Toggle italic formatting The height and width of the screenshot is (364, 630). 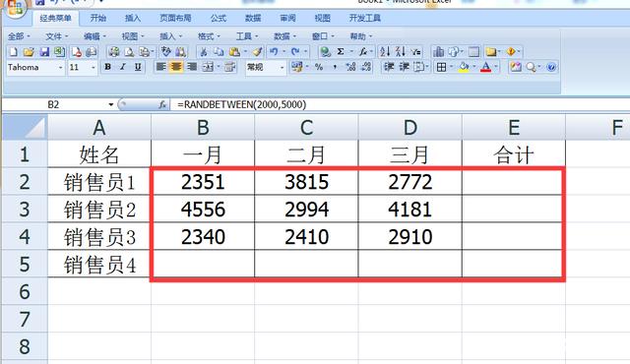(x=122, y=67)
